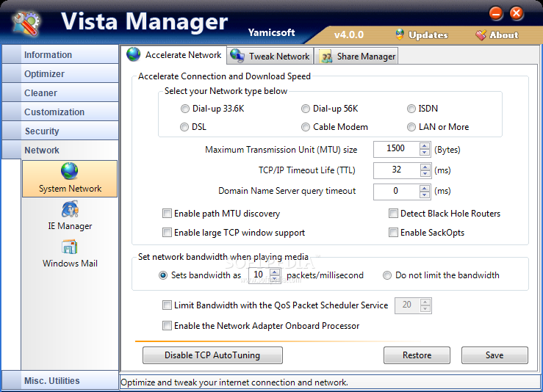This screenshot has width=543, height=392.
Task: Click the Vista Manager logo icon
Action: (x=26, y=23)
